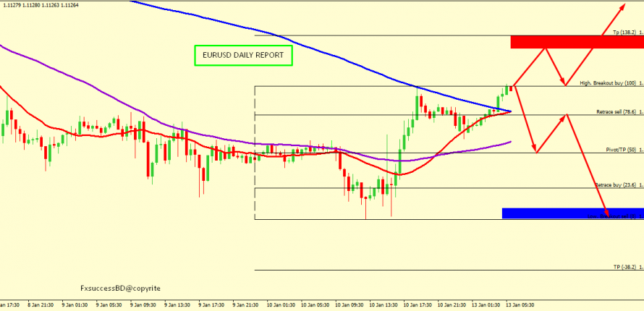Click the latest red candlestick at breakout level
This screenshot has height=311, width=644.
click(x=511, y=88)
